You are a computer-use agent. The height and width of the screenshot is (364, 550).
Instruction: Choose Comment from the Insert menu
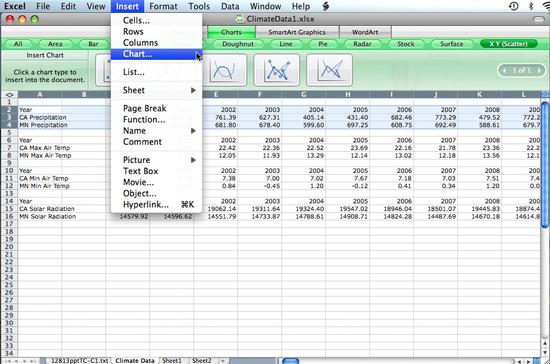156,142
